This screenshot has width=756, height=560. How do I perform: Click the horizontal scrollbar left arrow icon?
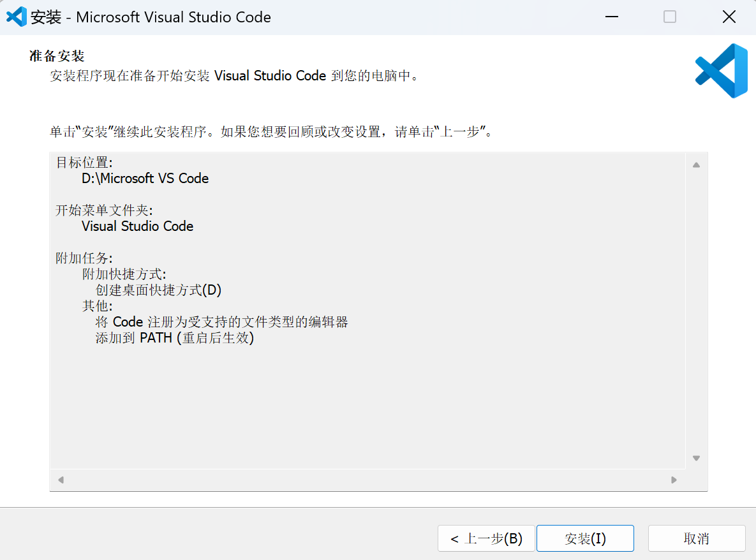pyautogui.click(x=61, y=480)
